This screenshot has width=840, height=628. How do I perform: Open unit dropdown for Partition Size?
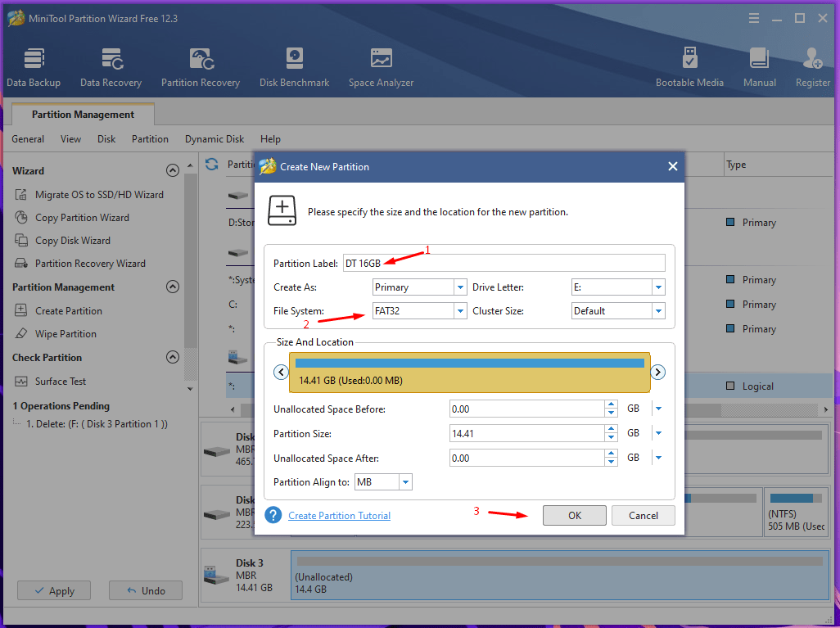coord(658,433)
